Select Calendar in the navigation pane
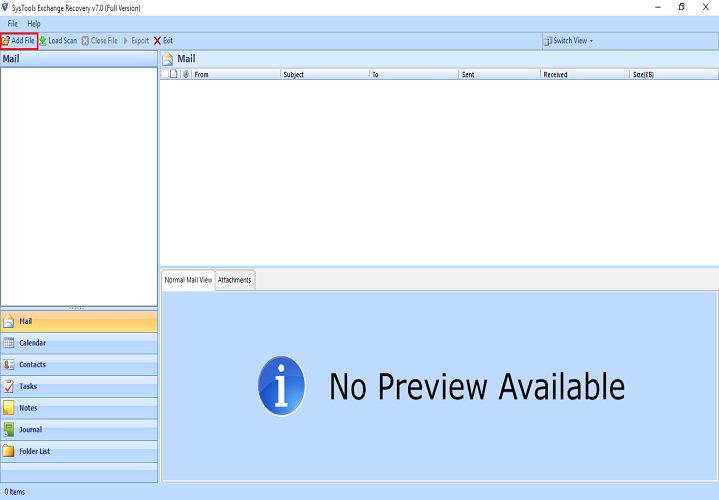 tap(79, 343)
